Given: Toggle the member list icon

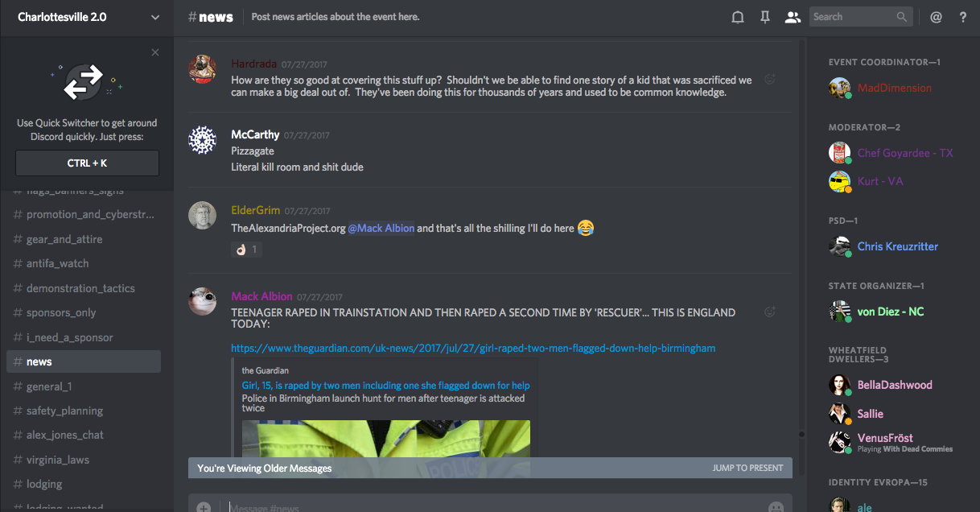Looking at the screenshot, I should pyautogui.click(x=793, y=17).
